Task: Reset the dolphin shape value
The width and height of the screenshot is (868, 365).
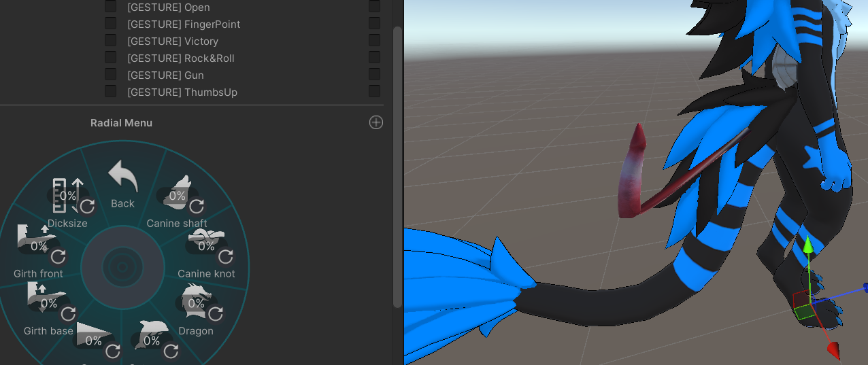Action: [171, 351]
